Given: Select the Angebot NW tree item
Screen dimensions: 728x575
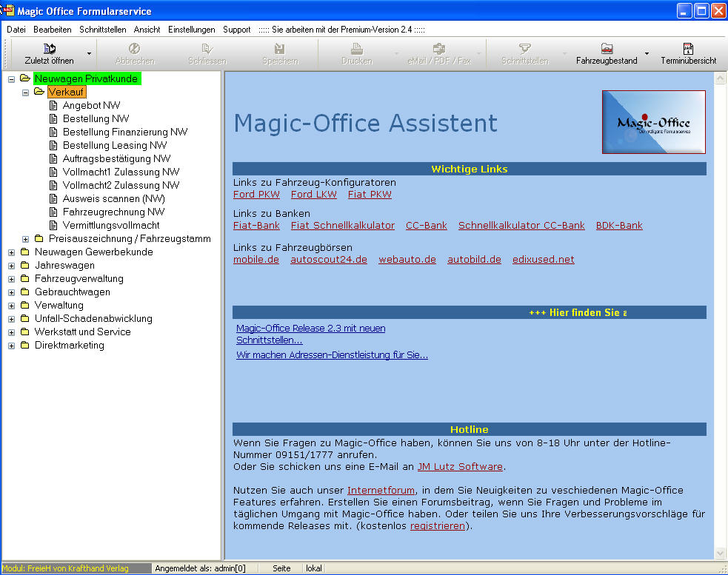Looking at the screenshot, I should tap(92, 105).
